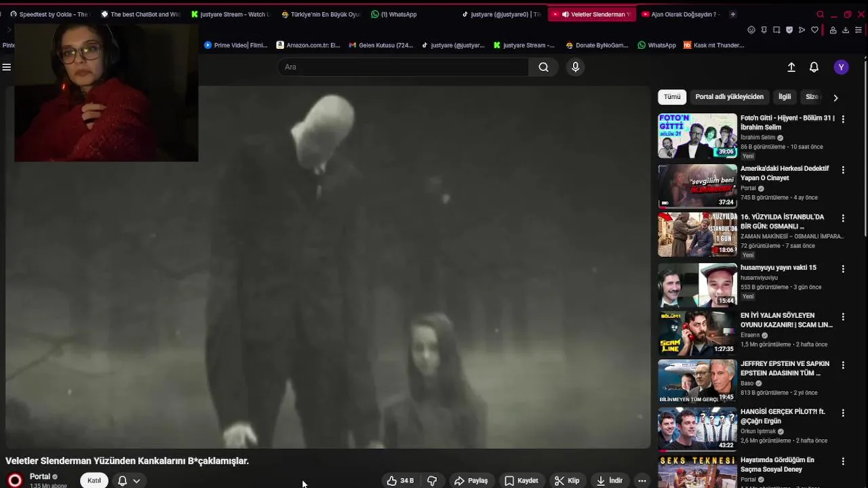
Task: Open options menu for HANGİSİ GERÇEK PİLOT video
Action: point(843,413)
